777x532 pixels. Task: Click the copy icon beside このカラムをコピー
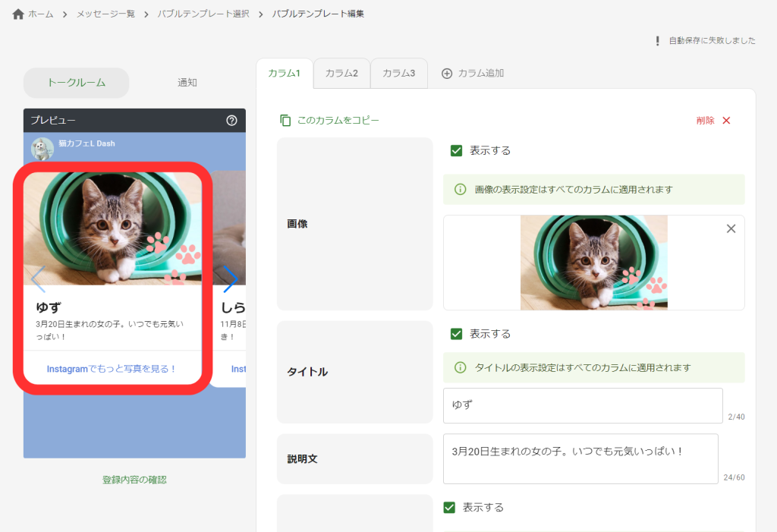286,120
